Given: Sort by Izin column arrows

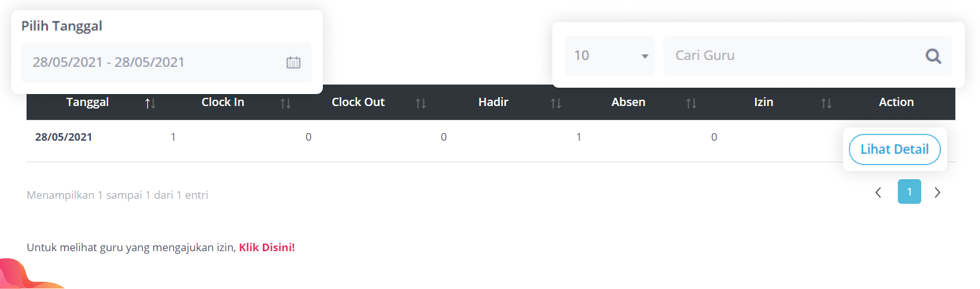Looking at the screenshot, I should (x=826, y=103).
